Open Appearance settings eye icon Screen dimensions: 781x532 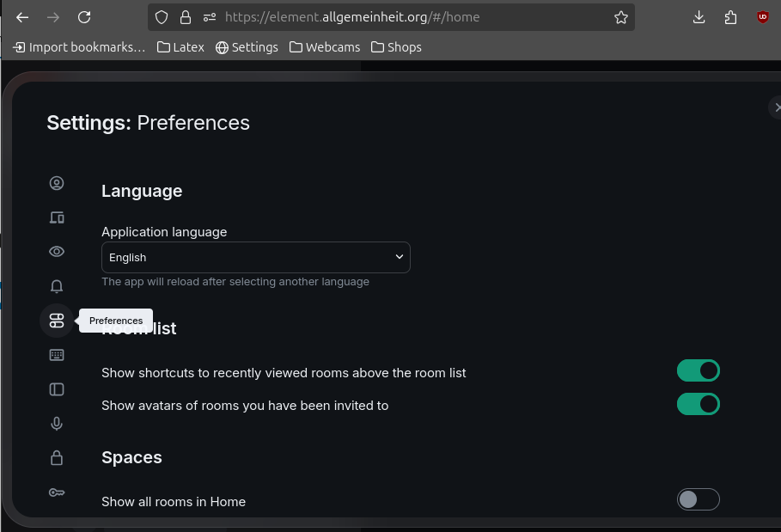[57, 252]
